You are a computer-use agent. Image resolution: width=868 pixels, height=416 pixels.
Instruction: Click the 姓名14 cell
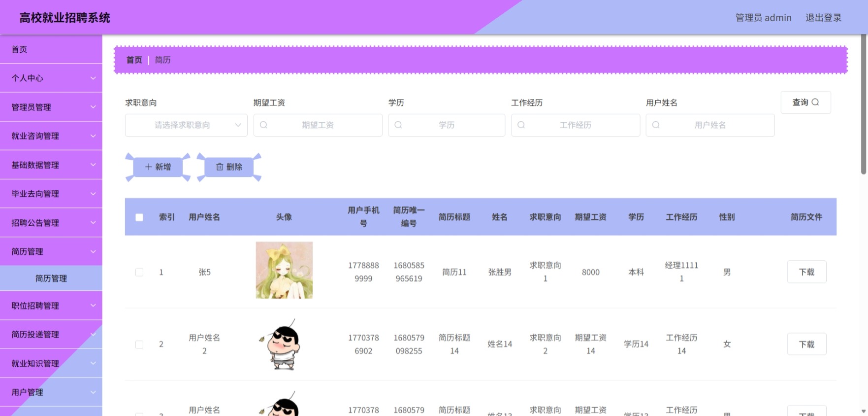pos(500,344)
